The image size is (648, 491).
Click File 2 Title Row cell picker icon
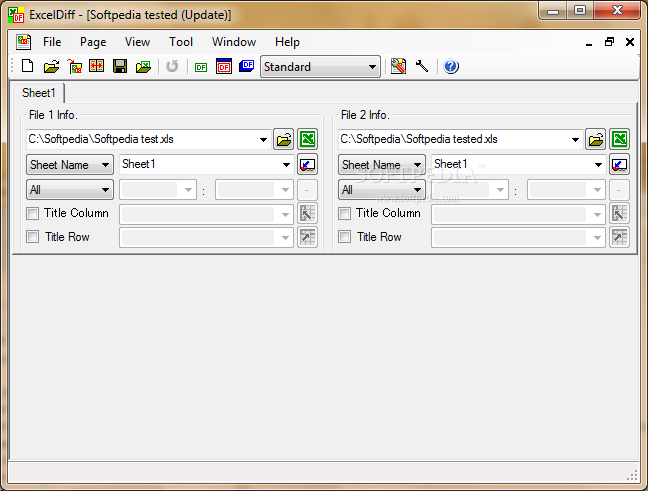click(619, 237)
